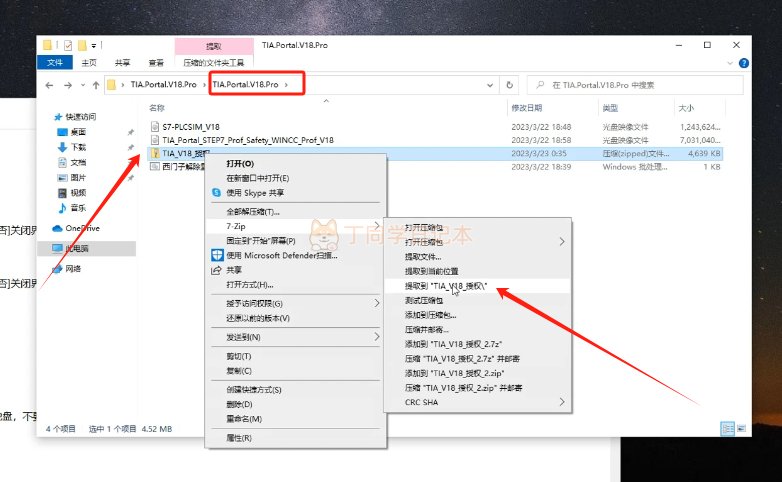Click the 西门子解除 batch file icon
Screen dimensions: 782x482
click(155, 167)
